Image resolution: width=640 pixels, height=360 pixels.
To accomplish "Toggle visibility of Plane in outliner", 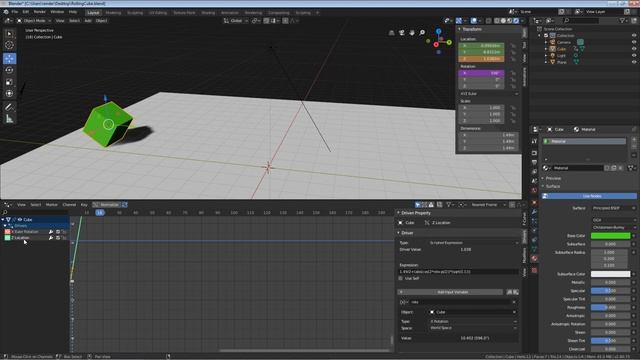I will [634, 62].
